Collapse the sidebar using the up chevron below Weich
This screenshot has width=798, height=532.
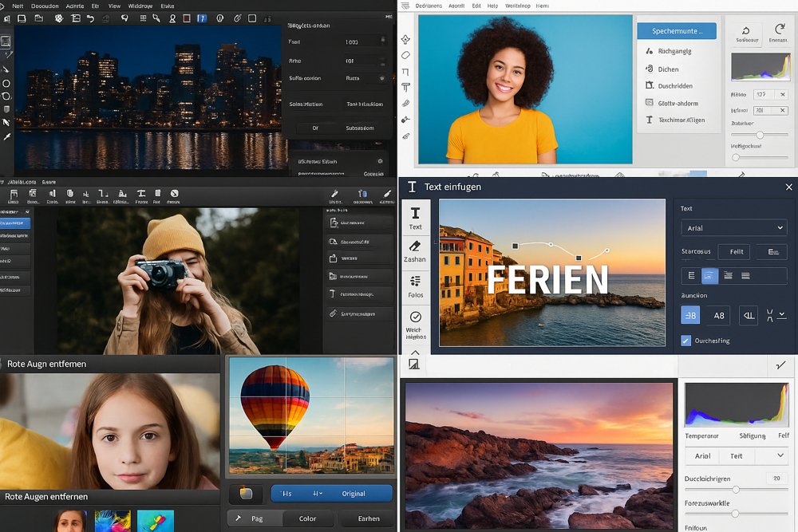pyautogui.click(x=415, y=352)
